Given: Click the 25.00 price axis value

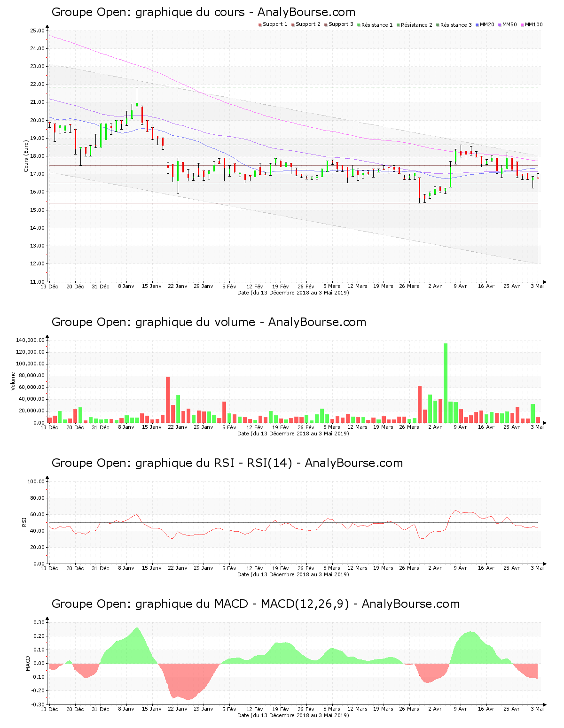Looking at the screenshot, I should click(37, 31).
